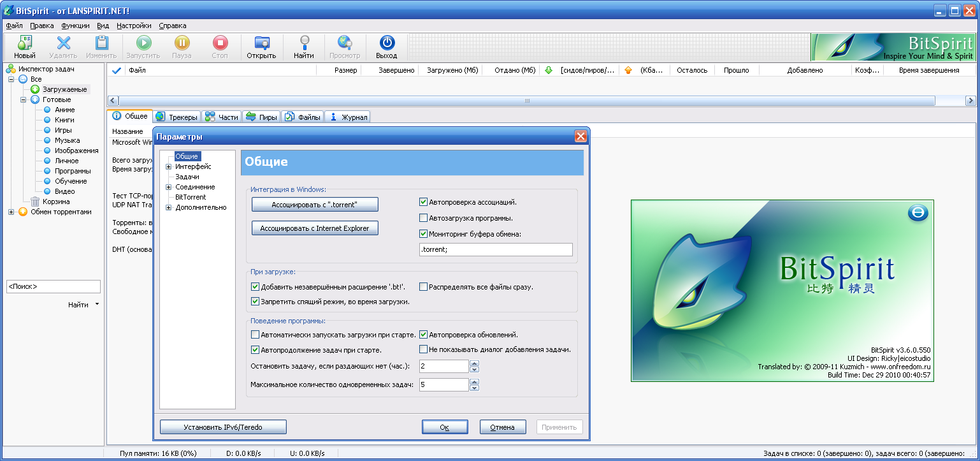Click Ассоциировать с Internet Explorer button

[315, 228]
